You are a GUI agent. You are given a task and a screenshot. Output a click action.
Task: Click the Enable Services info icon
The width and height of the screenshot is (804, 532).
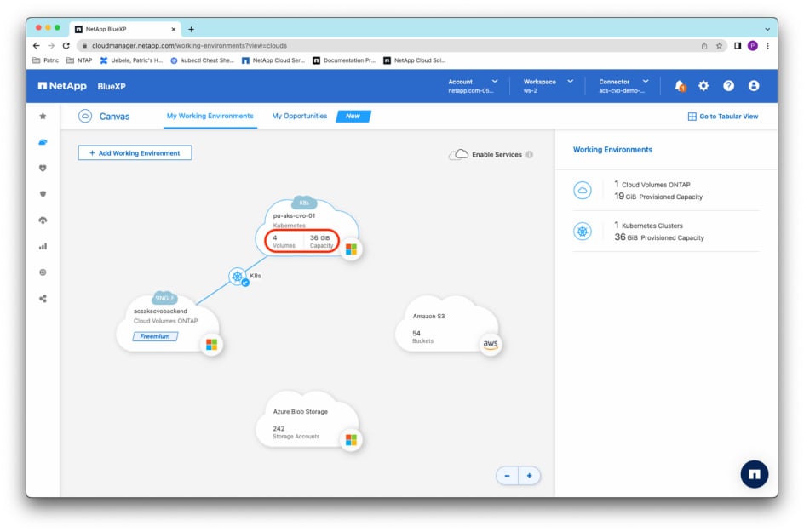point(529,154)
